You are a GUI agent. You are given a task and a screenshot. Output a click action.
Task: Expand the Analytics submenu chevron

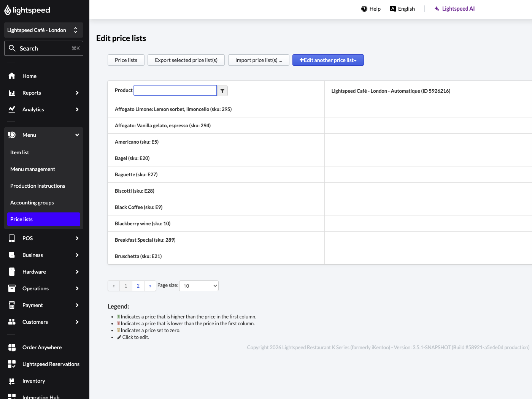[77, 109]
